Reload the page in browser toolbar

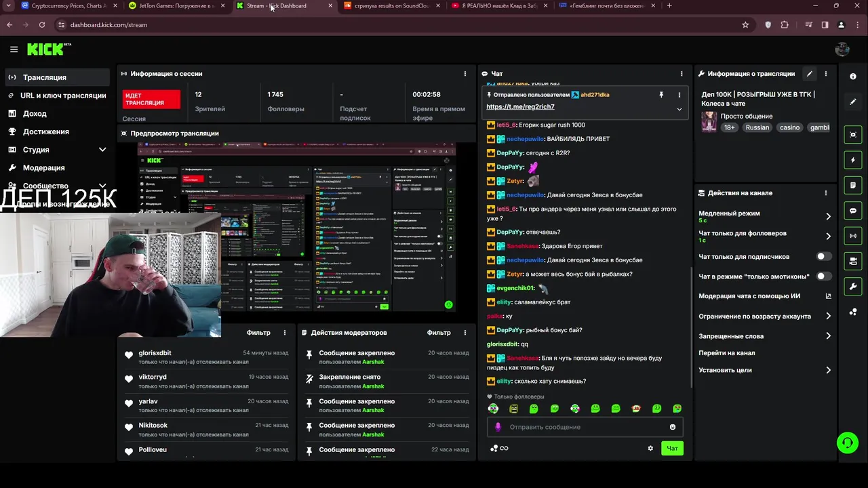point(42,24)
